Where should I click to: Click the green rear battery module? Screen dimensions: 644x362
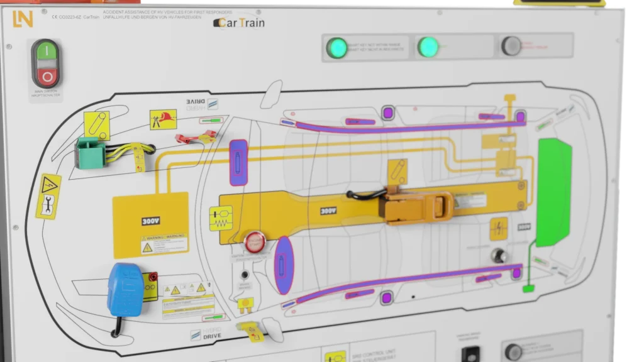553,192
